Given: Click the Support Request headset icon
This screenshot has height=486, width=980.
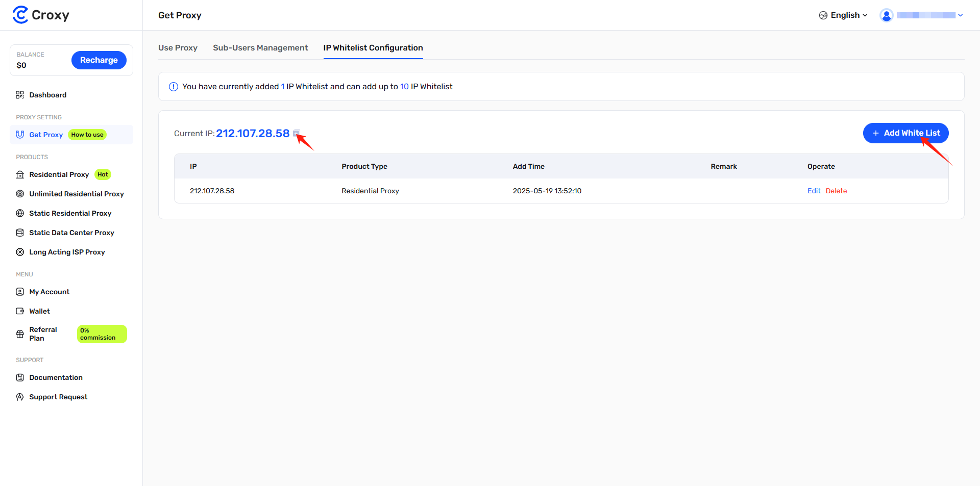Looking at the screenshot, I should (x=20, y=397).
